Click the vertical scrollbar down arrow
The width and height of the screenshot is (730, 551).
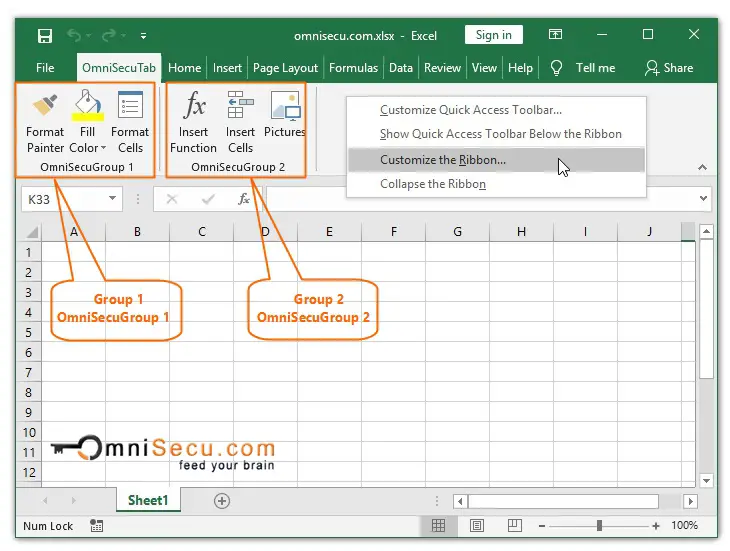coord(706,480)
